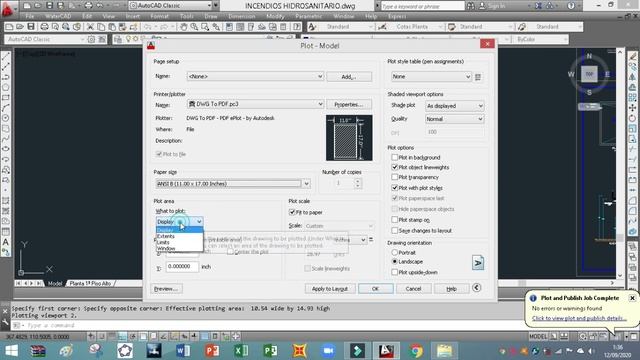Open the plot and publish details link

click(579, 318)
